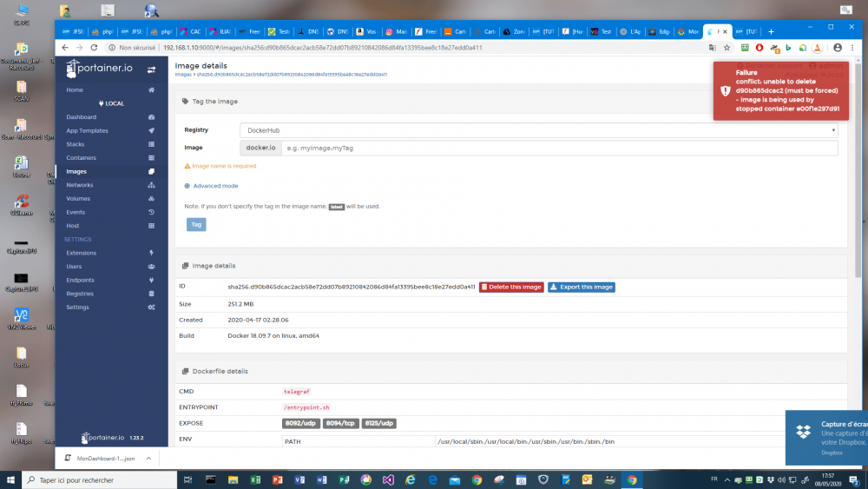Image resolution: width=868 pixels, height=489 pixels.
Task: Bookmark this page with the star icon
Action: coord(726,48)
